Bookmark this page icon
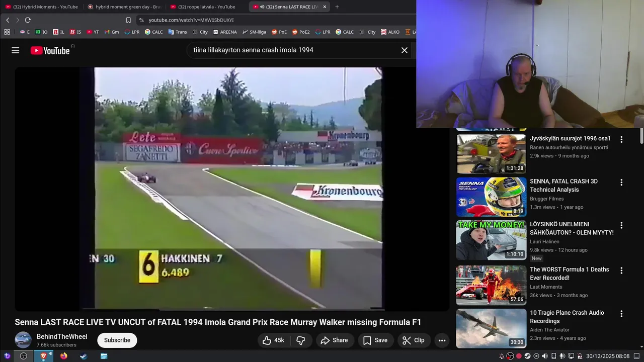 (x=128, y=20)
